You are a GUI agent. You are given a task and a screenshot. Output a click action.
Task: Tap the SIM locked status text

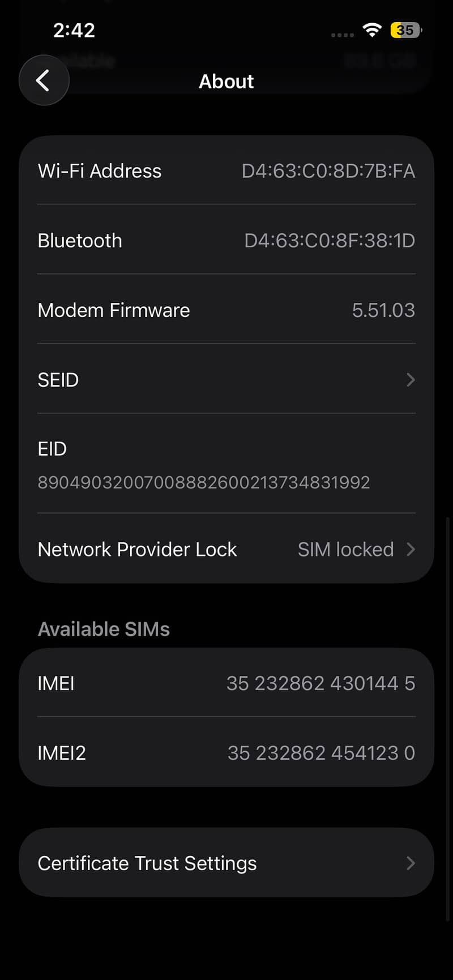tap(345, 549)
